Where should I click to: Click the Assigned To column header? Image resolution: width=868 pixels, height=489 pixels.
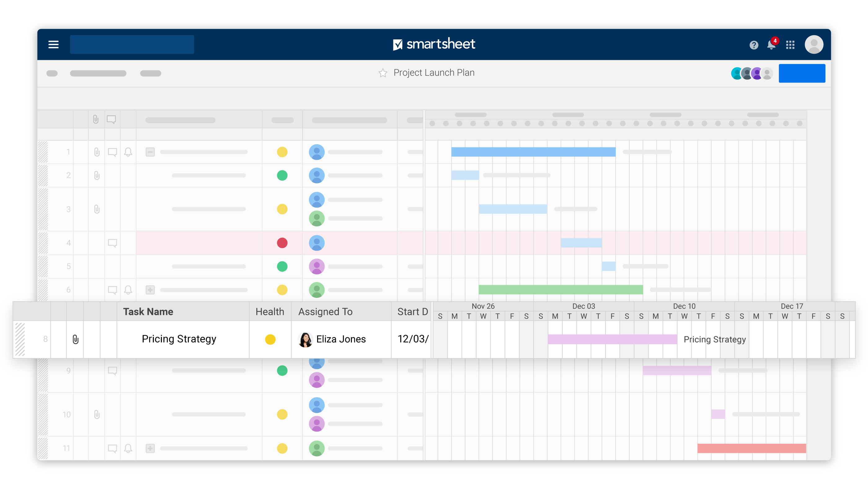tap(325, 311)
